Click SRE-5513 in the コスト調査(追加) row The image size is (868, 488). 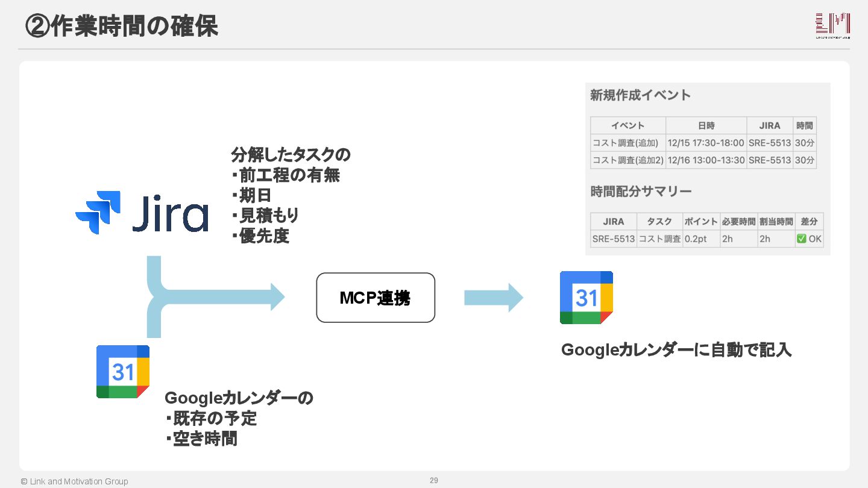point(770,143)
